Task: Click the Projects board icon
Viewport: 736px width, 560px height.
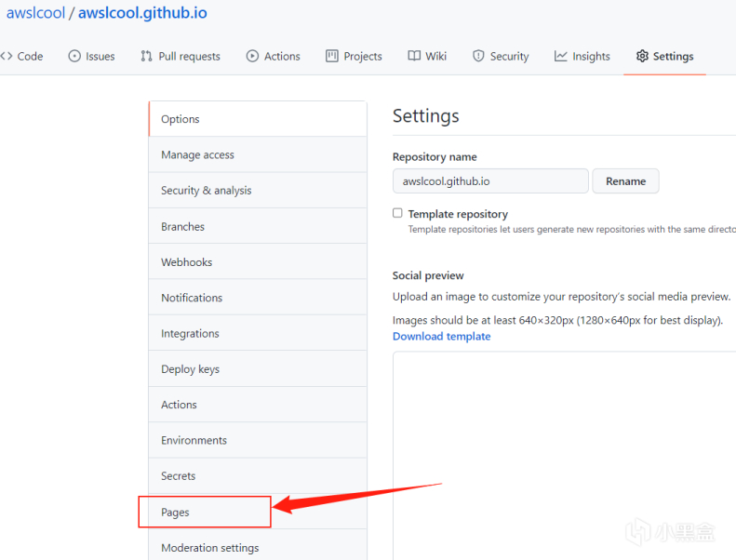Action: click(x=332, y=56)
